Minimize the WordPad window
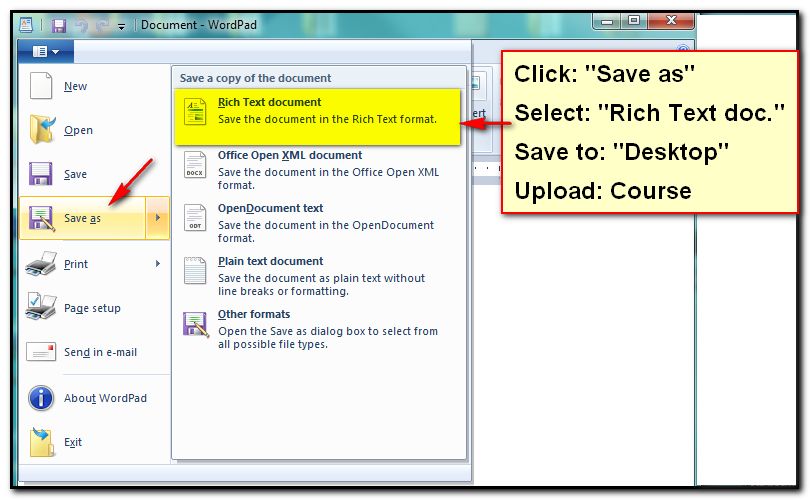 pyautogui.click(x=607, y=21)
